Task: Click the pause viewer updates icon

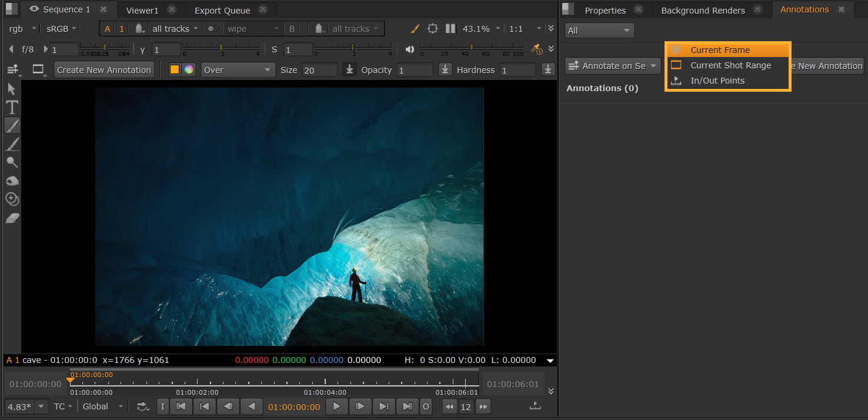Action: (450, 28)
